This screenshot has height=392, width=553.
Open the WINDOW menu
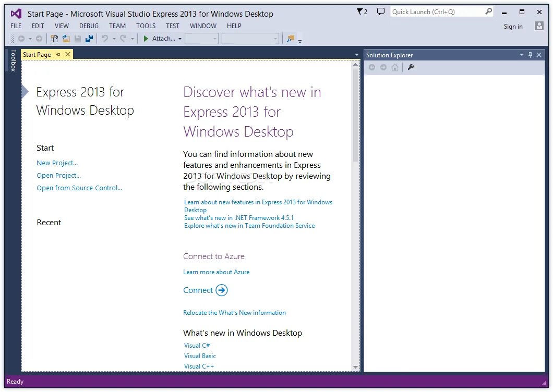coord(203,26)
